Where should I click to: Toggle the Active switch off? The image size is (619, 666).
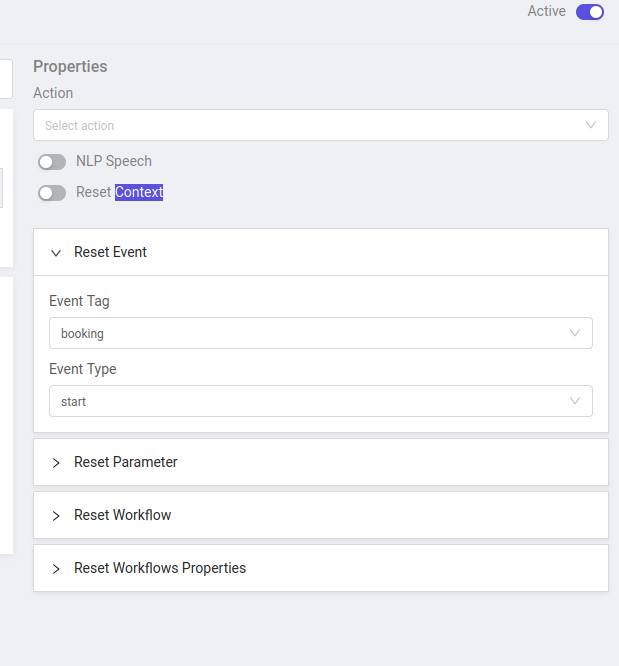click(590, 12)
